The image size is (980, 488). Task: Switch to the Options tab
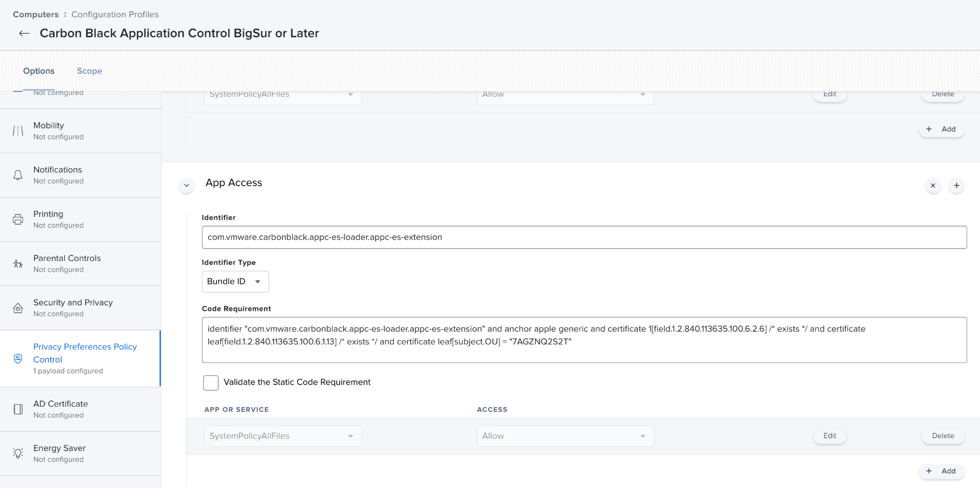(39, 71)
